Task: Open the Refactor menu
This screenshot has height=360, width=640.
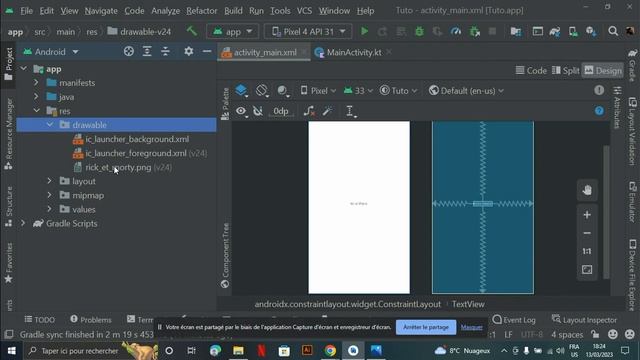Action: coord(202,11)
